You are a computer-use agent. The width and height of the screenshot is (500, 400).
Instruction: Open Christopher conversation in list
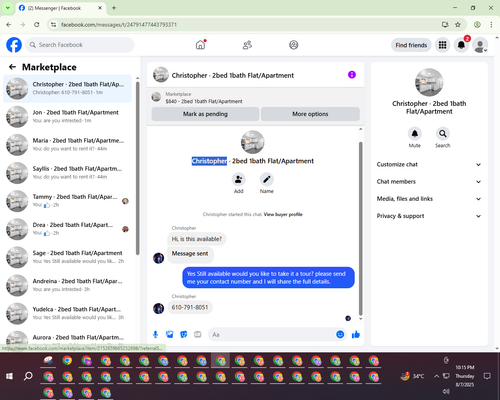coord(67,88)
